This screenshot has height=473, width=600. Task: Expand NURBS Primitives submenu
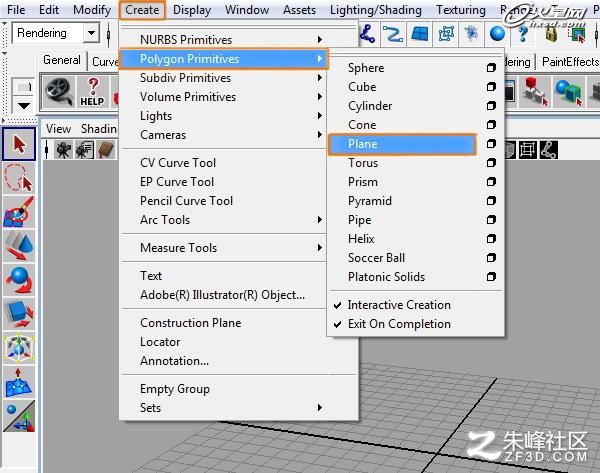[225, 39]
